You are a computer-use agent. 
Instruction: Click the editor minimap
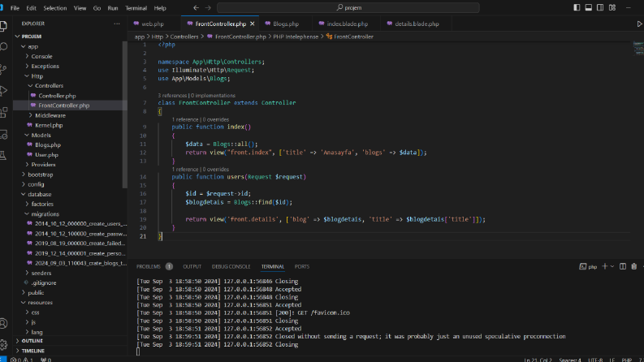(x=638, y=49)
